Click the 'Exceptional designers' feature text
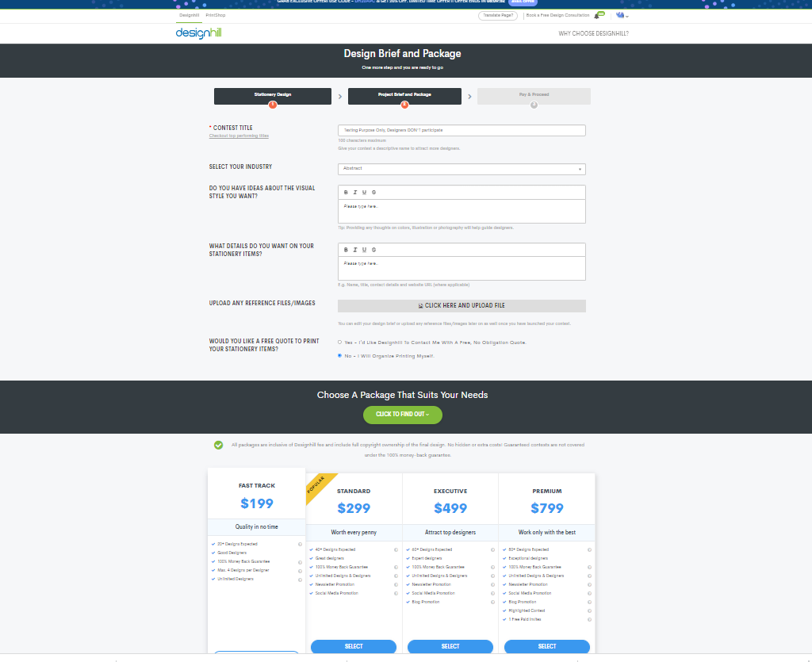The height and width of the screenshot is (662, 812). coord(528,559)
